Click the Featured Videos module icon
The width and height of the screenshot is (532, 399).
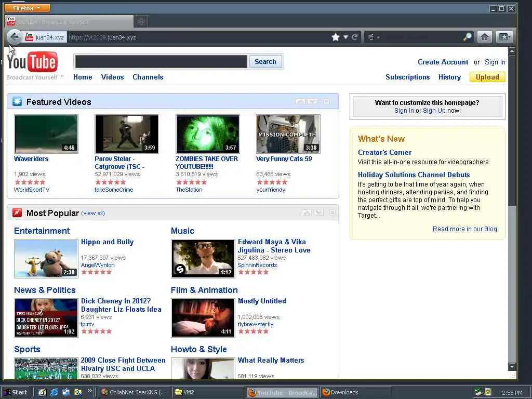pyautogui.click(x=17, y=101)
